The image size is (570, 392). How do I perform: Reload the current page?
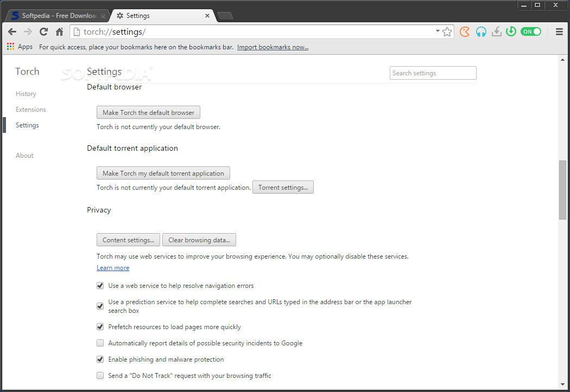43,32
